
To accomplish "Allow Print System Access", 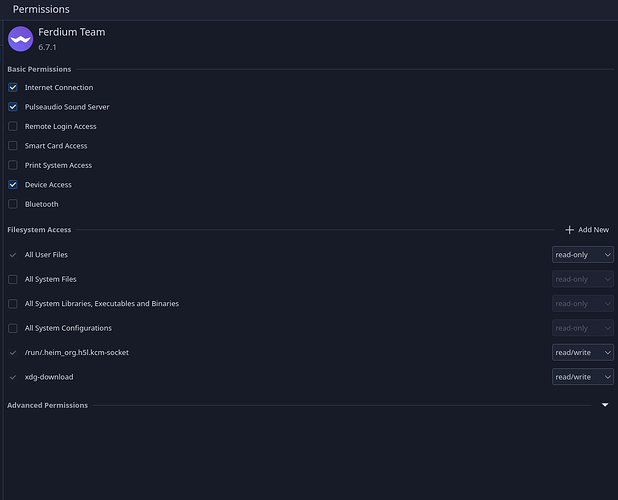I will coord(13,165).
